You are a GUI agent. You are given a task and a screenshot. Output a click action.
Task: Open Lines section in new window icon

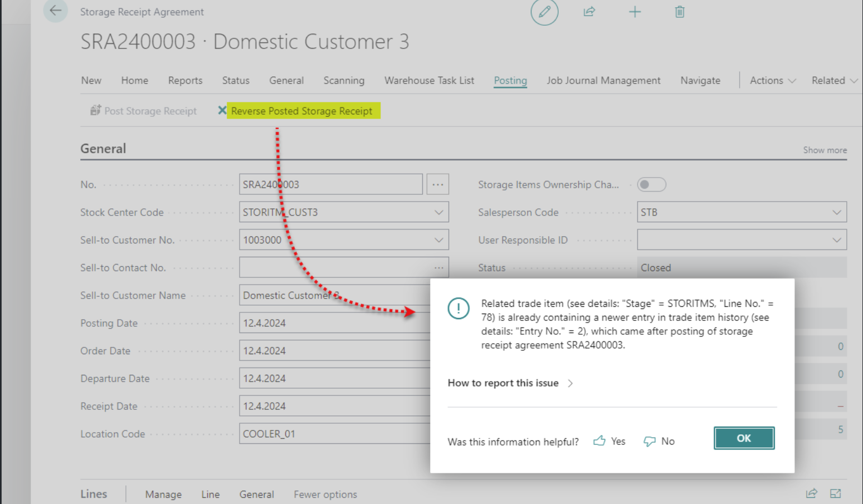(835, 493)
